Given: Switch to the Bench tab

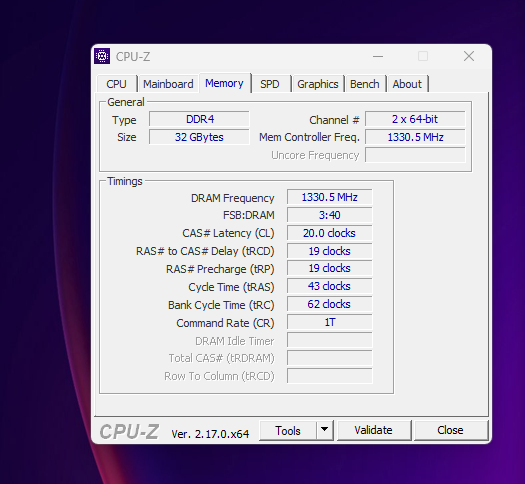Looking at the screenshot, I should pos(365,84).
